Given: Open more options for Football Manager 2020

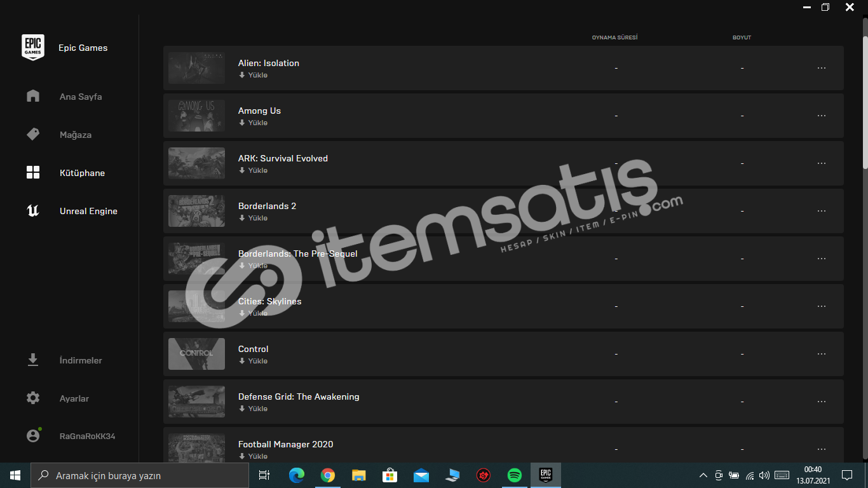Looking at the screenshot, I should pos(822,449).
